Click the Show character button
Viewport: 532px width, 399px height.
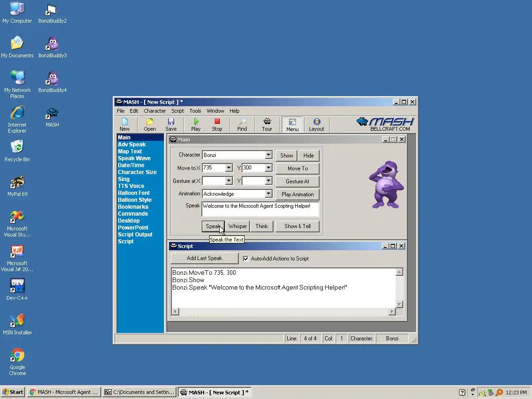[x=286, y=155]
